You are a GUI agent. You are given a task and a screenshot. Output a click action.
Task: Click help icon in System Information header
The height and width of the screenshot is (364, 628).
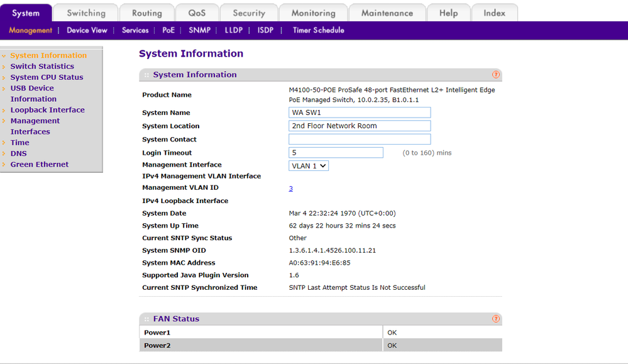click(x=496, y=75)
